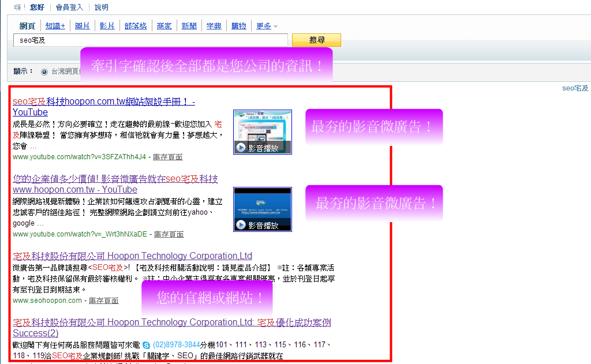The height and width of the screenshot is (364, 591).
Task: Open the 您的企業值多少價值 YouTube result
Action: coord(115,184)
